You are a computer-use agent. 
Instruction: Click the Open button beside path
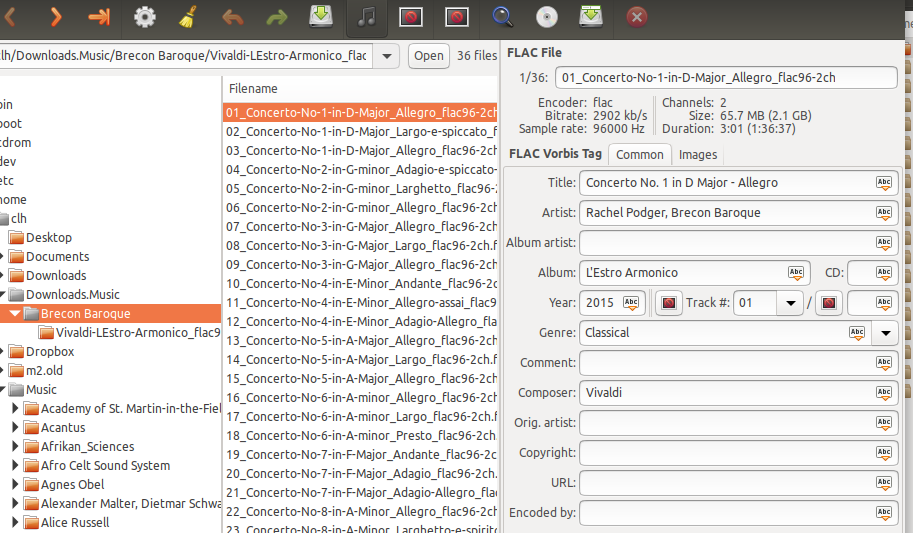click(428, 56)
